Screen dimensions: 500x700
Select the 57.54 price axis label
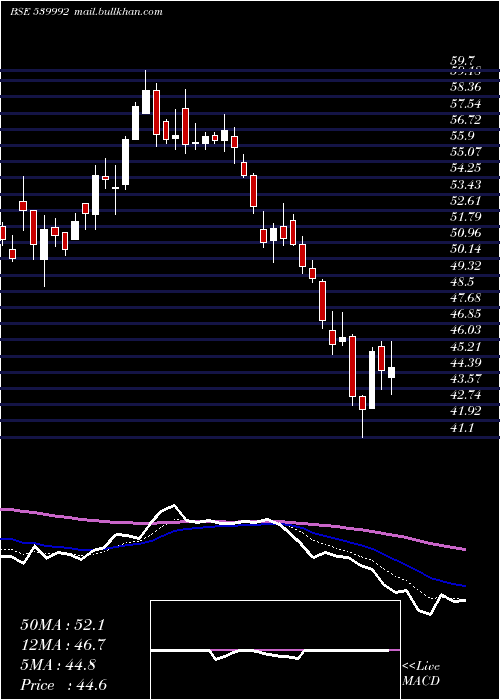466,104
